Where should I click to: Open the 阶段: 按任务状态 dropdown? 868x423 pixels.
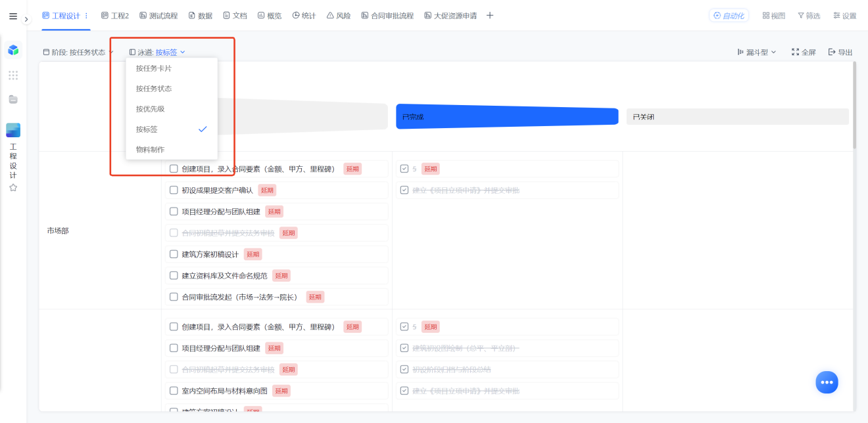point(78,52)
